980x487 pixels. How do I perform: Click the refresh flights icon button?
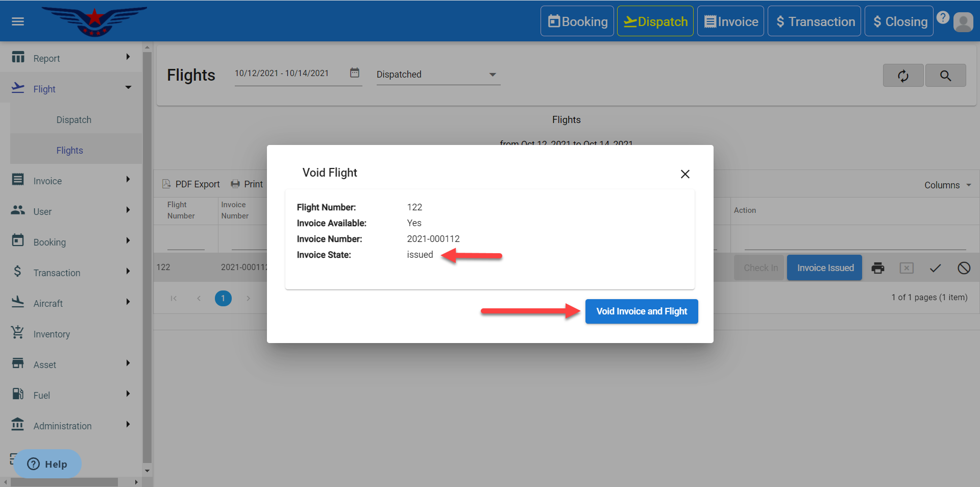903,76
